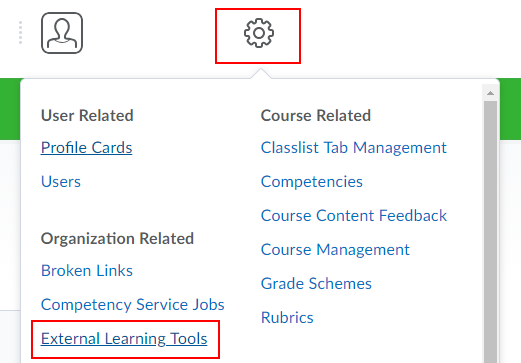Open Classlist Tab Management
The height and width of the screenshot is (363, 521).
click(x=354, y=148)
